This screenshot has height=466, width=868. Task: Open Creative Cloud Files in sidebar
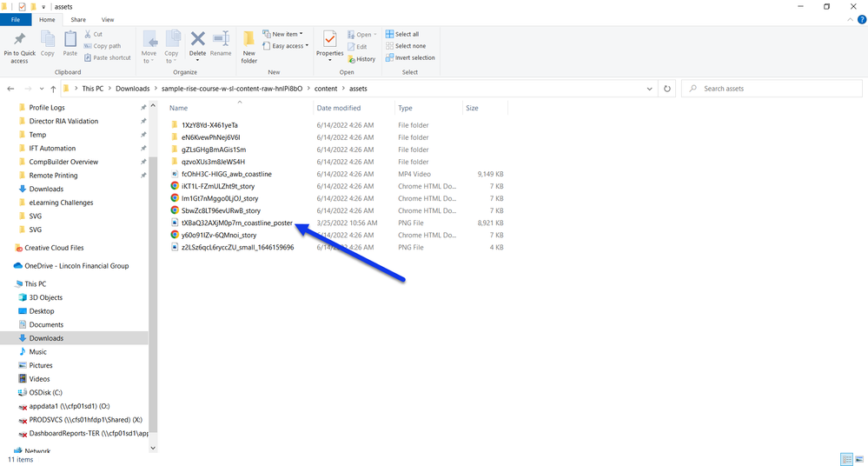pyautogui.click(x=54, y=248)
